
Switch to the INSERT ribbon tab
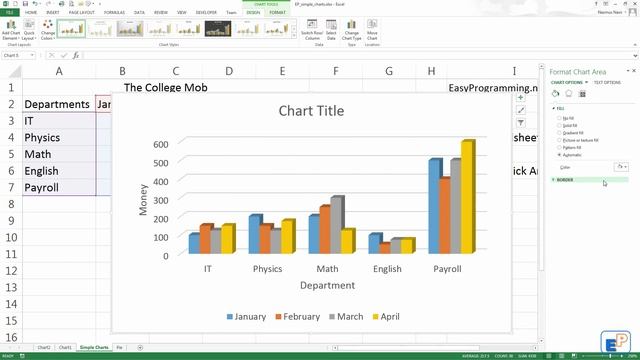pyautogui.click(x=53, y=12)
